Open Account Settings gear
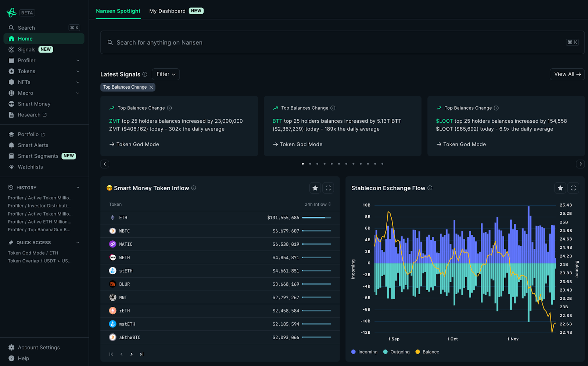 [11, 348]
